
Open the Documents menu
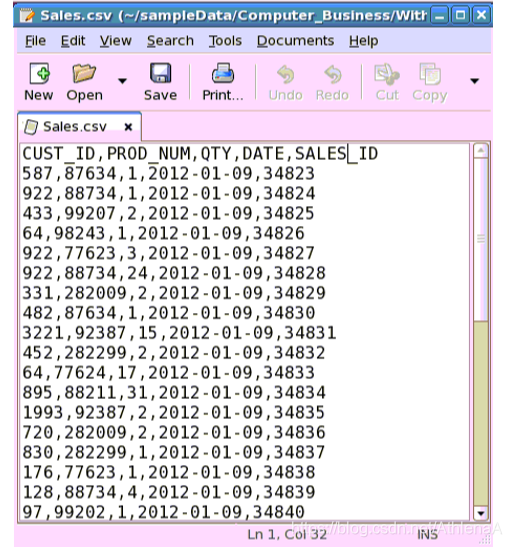point(295,41)
